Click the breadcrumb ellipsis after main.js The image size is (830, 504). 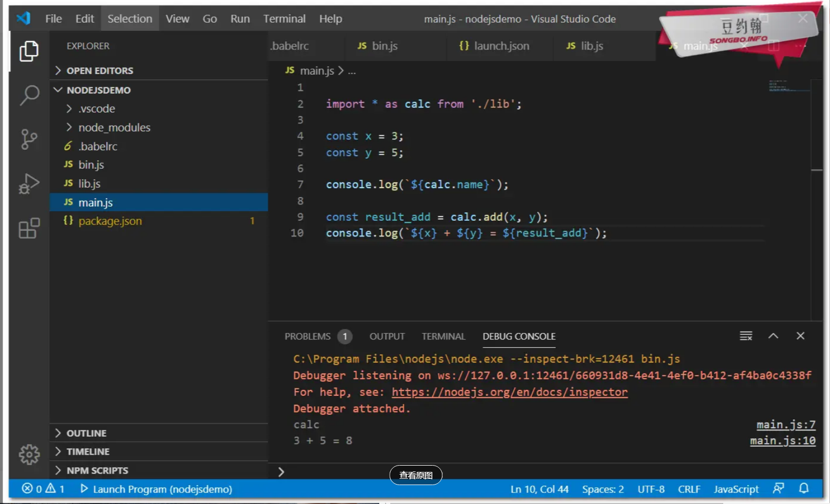coord(352,71)
